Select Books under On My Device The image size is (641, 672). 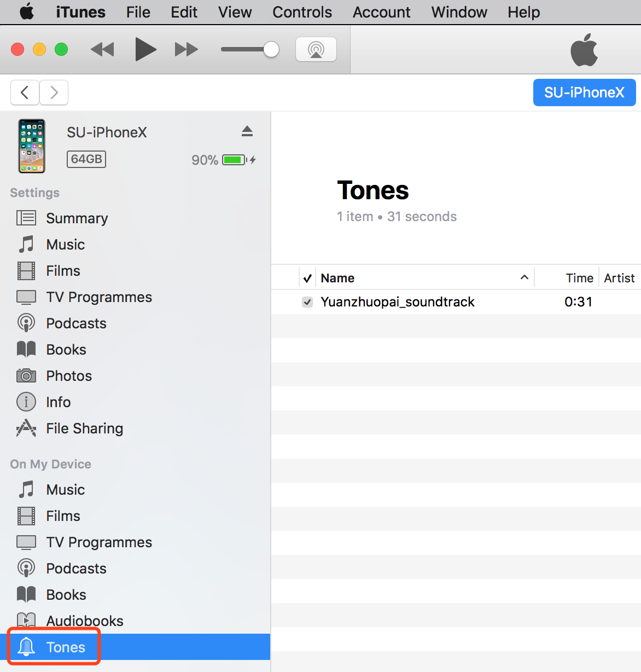point(135,595)
